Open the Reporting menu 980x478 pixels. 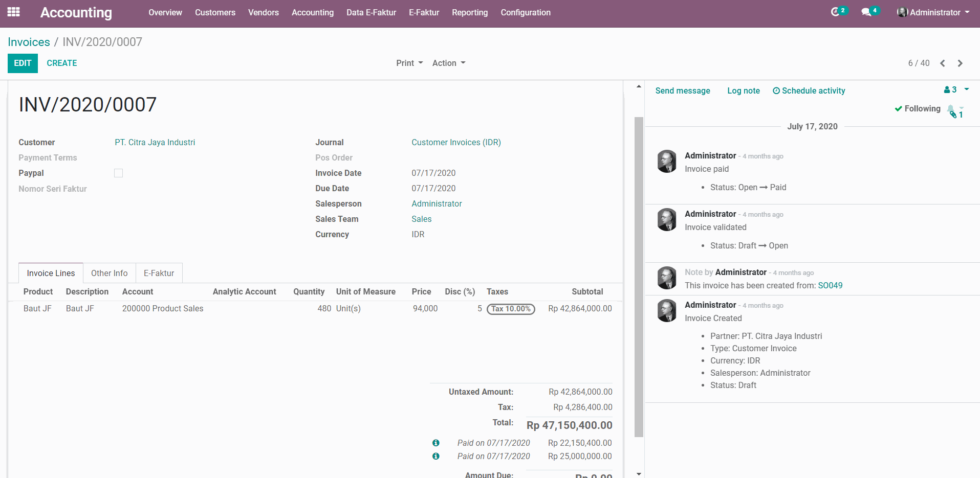pos(469,12)
